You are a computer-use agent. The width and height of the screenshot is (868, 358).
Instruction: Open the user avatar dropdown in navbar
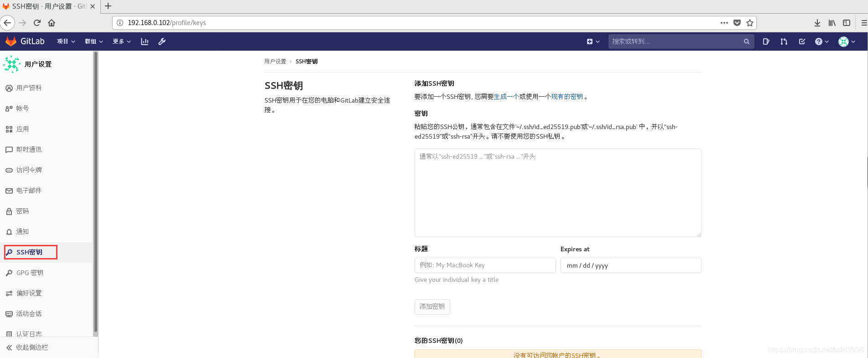(847, 42)
